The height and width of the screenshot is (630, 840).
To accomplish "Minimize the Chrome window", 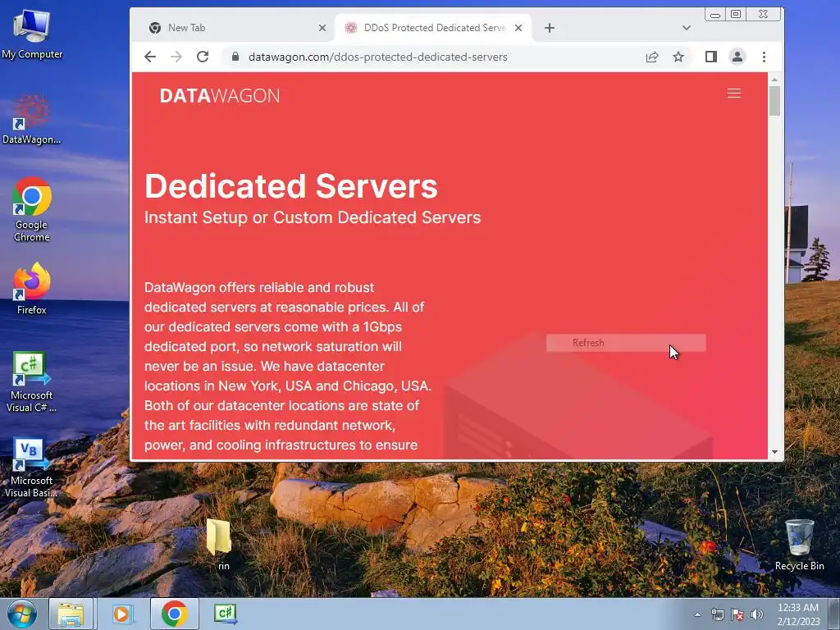I will [x=714, y=15].
